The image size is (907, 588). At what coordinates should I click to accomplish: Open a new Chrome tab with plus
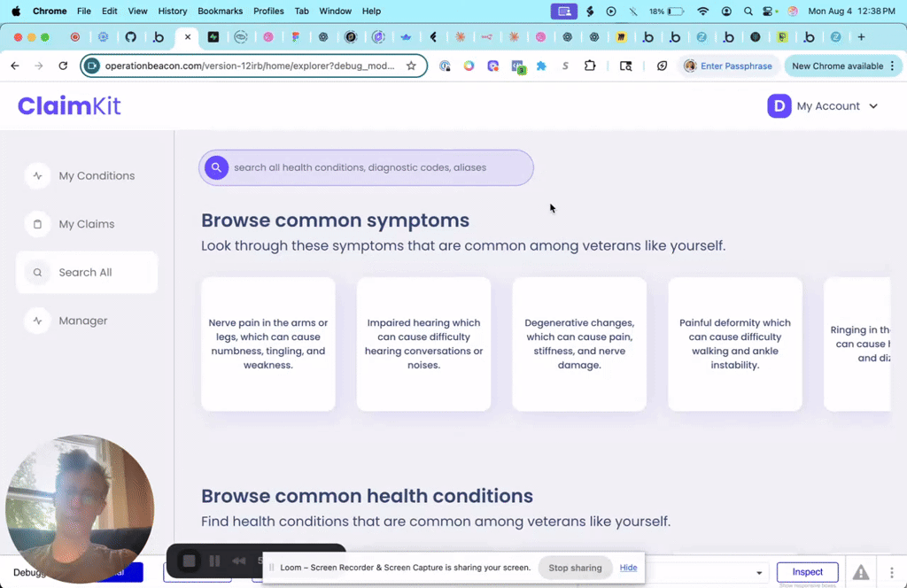(x=861, y=37)
